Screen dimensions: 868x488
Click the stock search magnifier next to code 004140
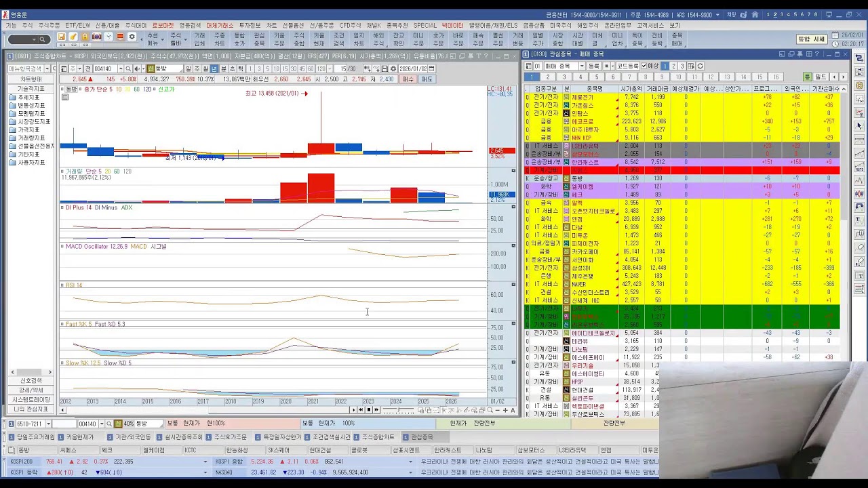click(130, 68)
